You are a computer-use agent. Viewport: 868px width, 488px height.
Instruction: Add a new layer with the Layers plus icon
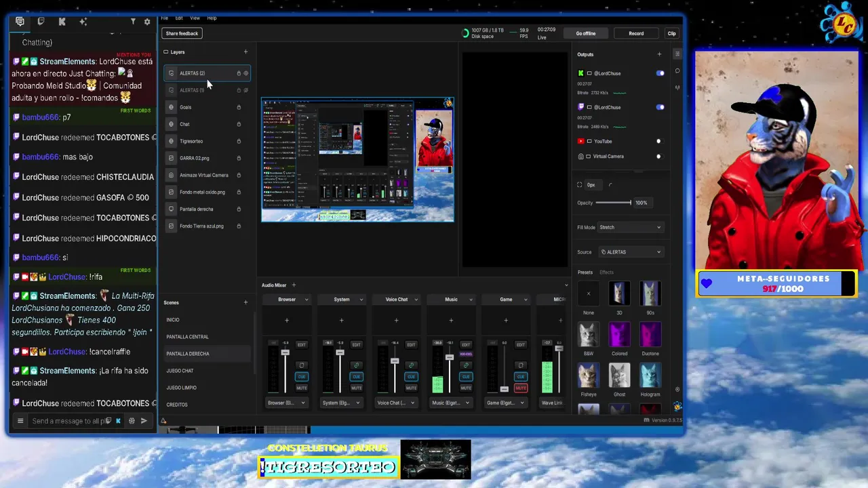coord(245,52)
